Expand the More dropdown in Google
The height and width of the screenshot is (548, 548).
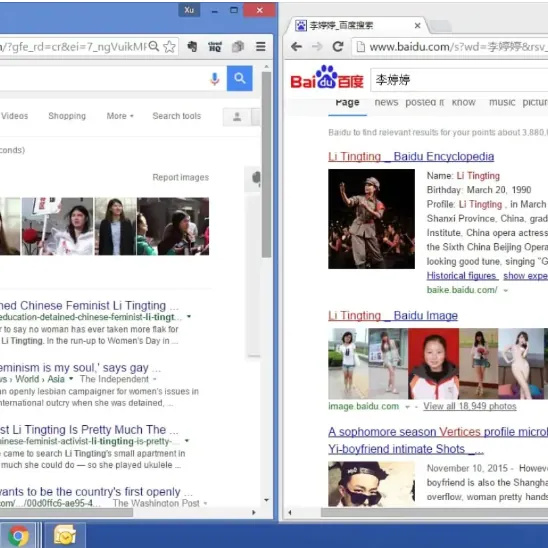click(x=120, y=116)
